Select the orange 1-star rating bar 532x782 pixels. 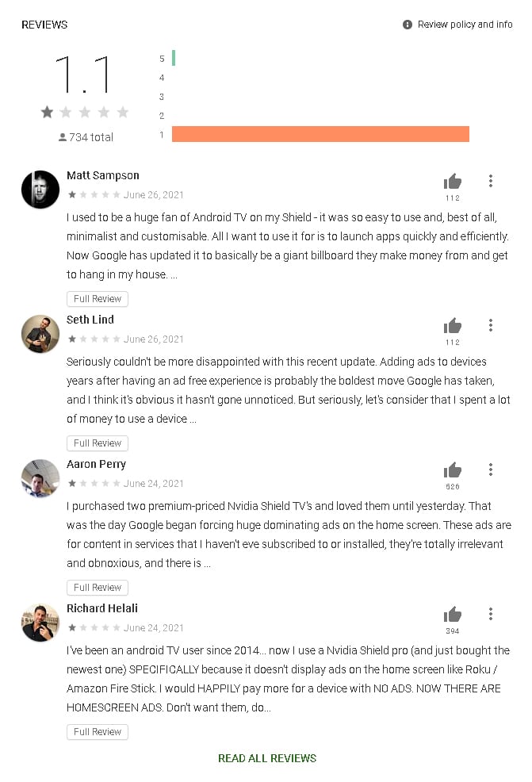click(x=320, y=134)
